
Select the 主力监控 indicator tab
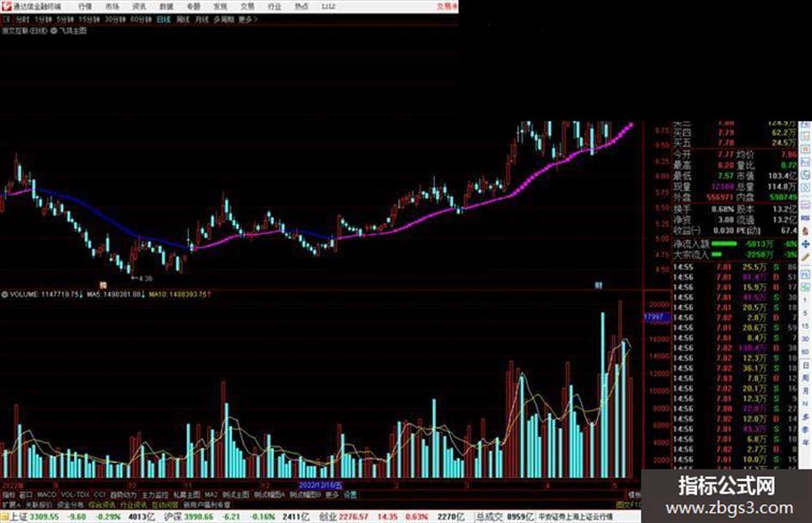click(x=155, y=495)
